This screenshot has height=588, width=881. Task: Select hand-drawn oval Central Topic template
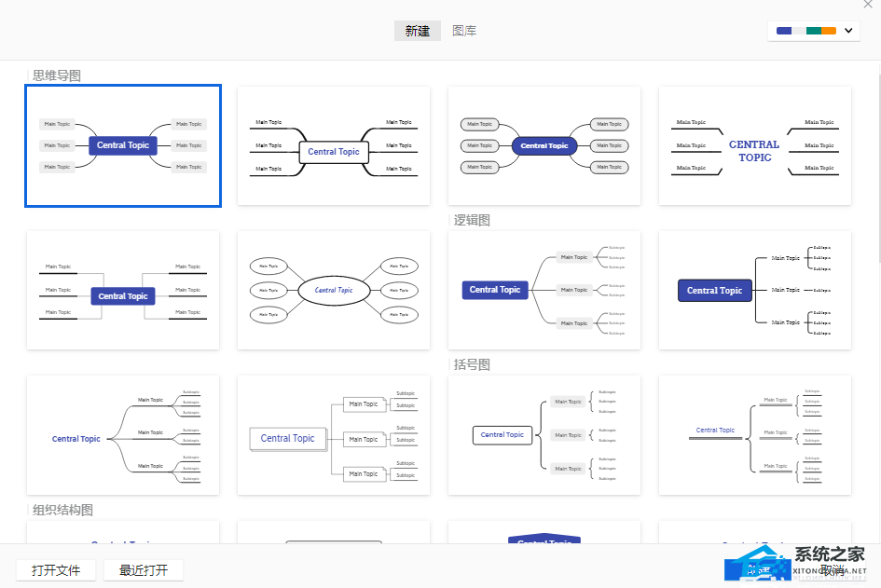pyautogui.click(x=334, y=291)
